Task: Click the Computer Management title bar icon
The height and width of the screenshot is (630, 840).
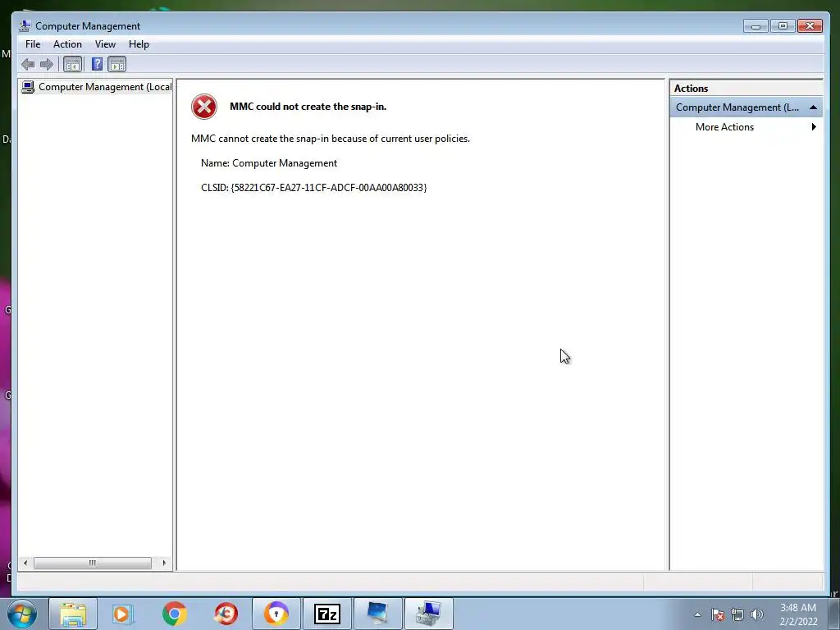Action: (25, 25)
